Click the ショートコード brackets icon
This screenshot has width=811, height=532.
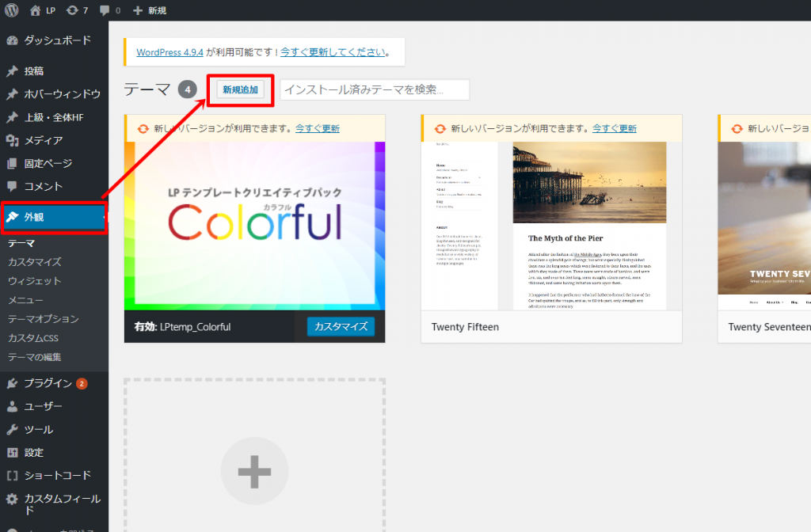pyautogui.click(x=13, y=475)
